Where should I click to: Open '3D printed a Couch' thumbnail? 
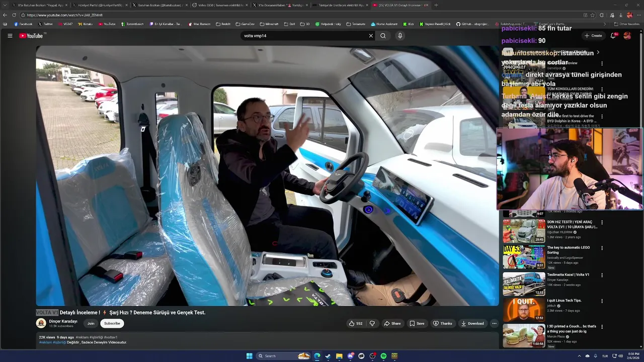524,335
